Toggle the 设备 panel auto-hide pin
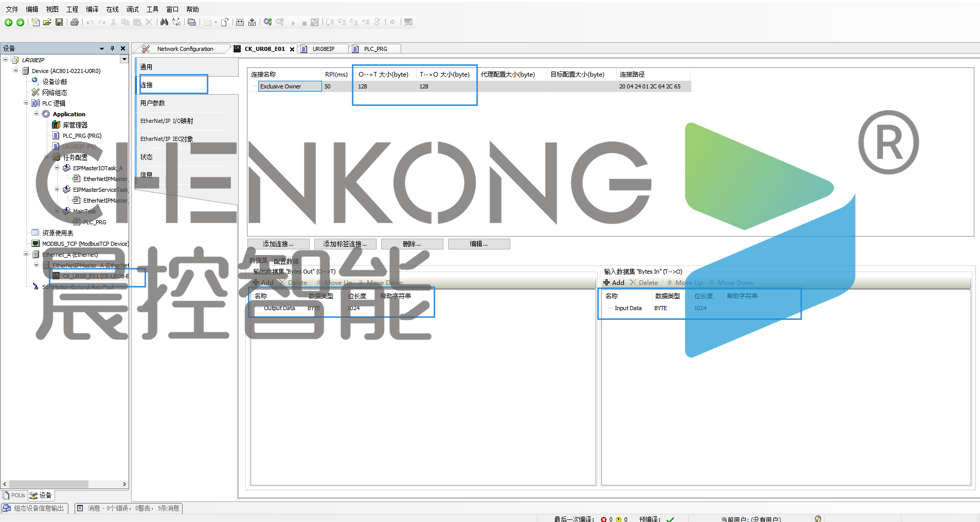The width and height of the screenshot is (980, 522). [x=112, y=48]
